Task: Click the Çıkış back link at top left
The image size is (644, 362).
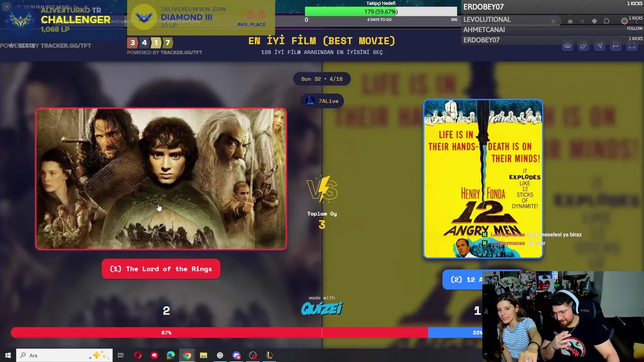Action: pyautogui.click(x=22, y=46)
